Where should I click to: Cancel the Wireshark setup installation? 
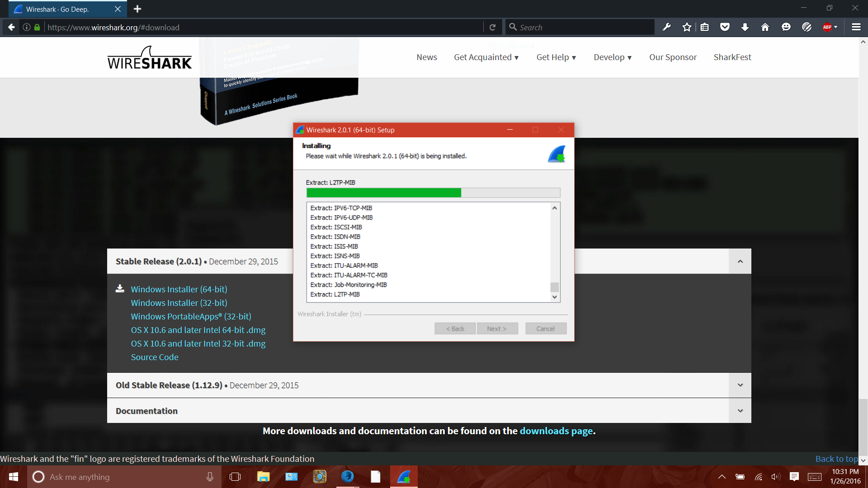(546, 328)
